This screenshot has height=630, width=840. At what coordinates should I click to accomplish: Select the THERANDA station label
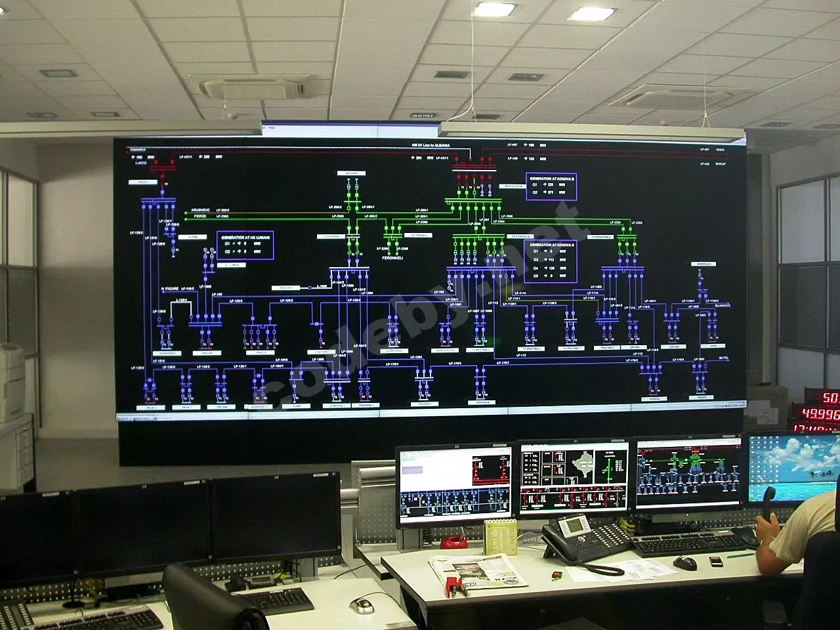click(x=482, y=402)
